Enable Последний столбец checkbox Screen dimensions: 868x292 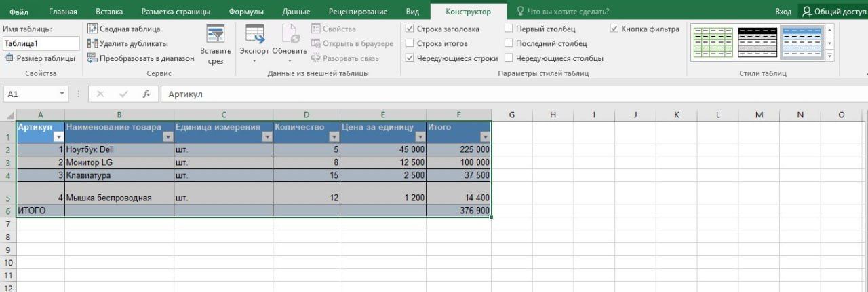point(509,43)
